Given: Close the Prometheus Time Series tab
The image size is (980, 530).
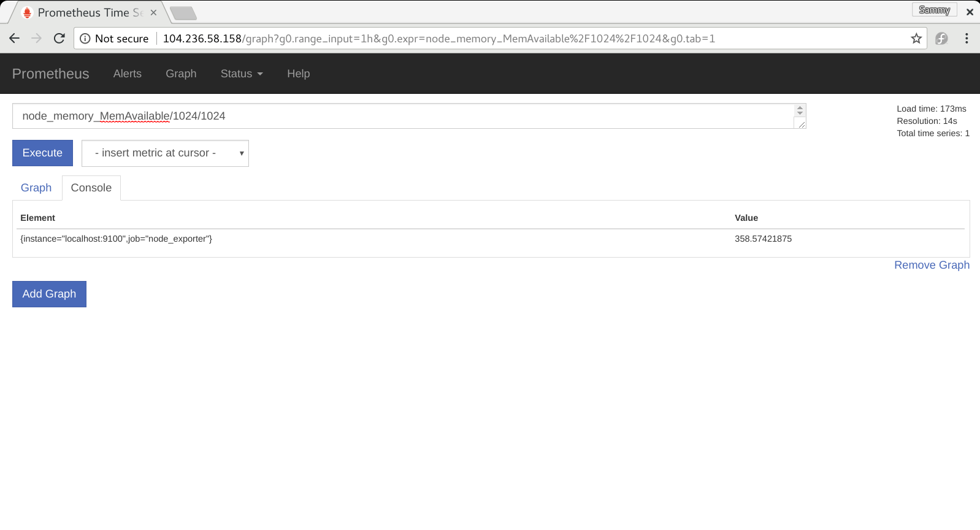Looking at the screenshot, I should pyautogui.click(x=153, y=12).
